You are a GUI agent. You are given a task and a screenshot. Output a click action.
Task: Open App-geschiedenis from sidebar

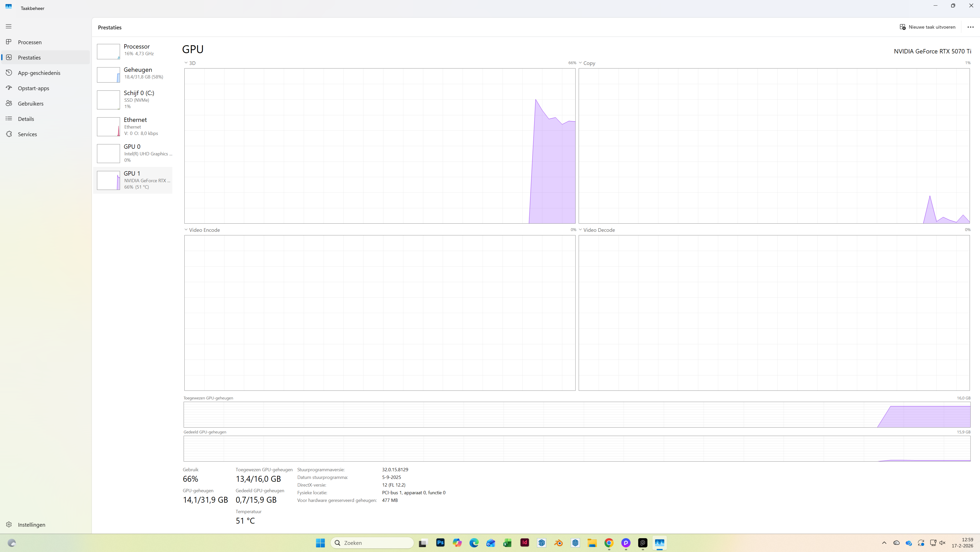coord(39,73)
